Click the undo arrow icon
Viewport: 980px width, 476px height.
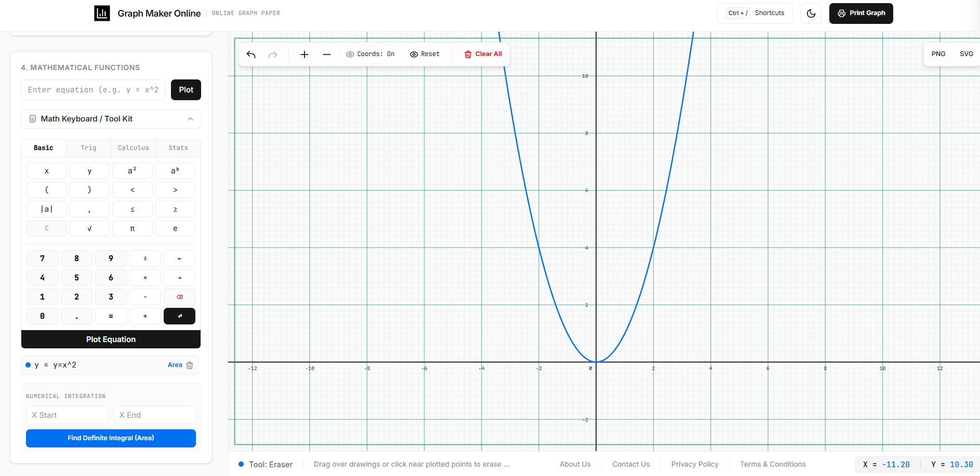click(x=251, y=55)
